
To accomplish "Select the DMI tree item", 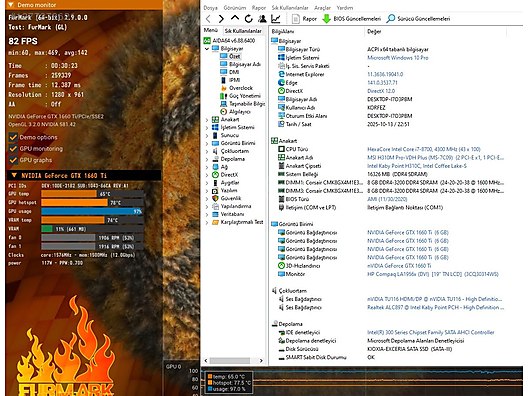I will pyautogui.click(x=234, y=72).
